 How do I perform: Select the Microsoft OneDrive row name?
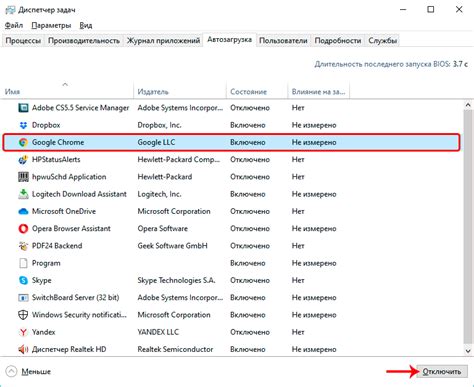64,211
